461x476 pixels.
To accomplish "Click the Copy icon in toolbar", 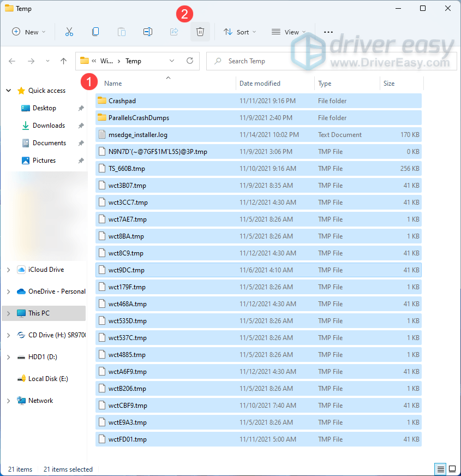I will [x=95, y=32].
